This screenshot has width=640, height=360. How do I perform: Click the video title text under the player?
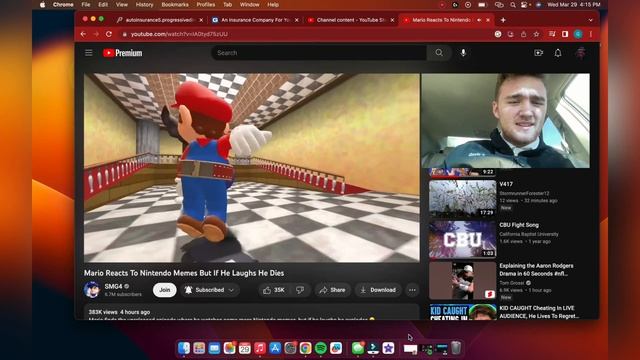[184, 273]
